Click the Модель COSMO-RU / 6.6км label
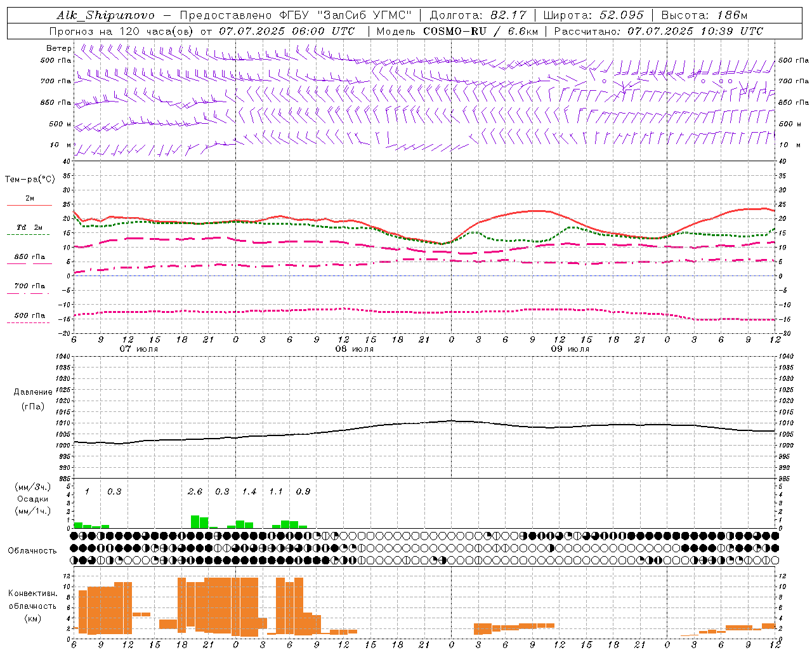This screenshot has width=812, height=650. [457, 31]
